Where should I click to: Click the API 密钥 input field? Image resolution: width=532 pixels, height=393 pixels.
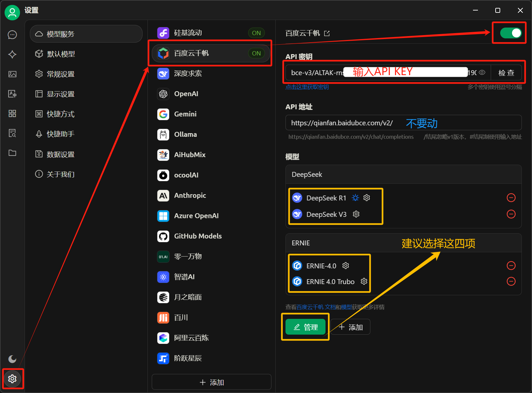(388, 72)
